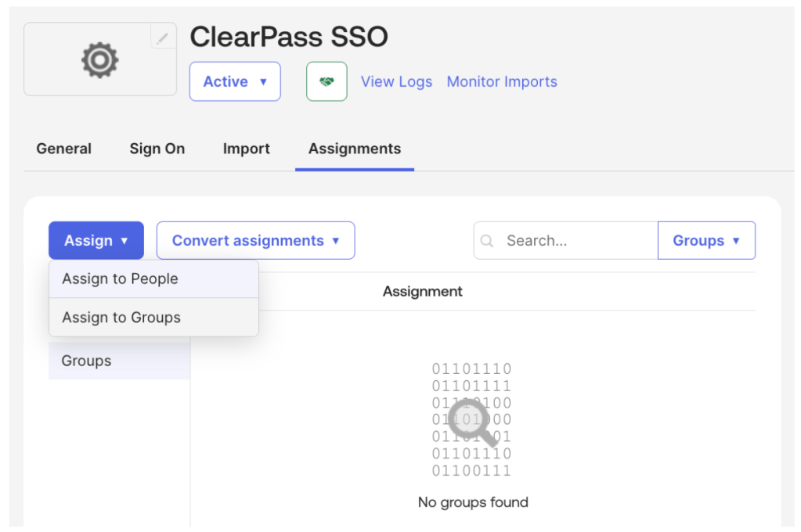Choose Assign to People from menu

tap(121, 279)
